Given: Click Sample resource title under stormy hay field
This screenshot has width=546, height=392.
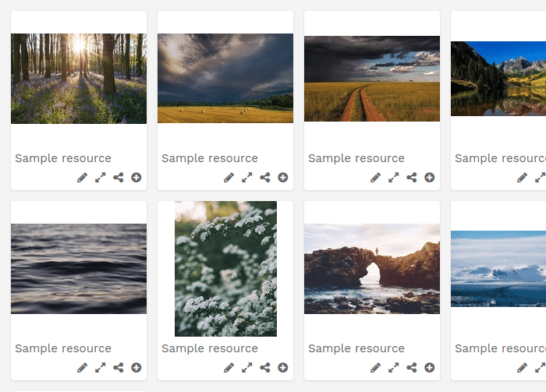Looking at the screenshot, I should coord(210,158).
